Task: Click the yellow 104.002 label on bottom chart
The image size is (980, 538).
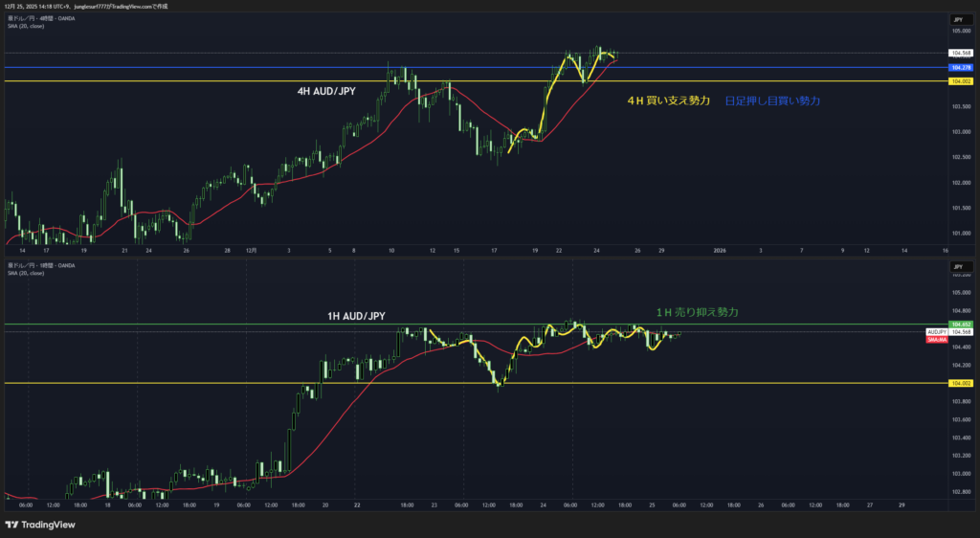Action: pos(960,383)
